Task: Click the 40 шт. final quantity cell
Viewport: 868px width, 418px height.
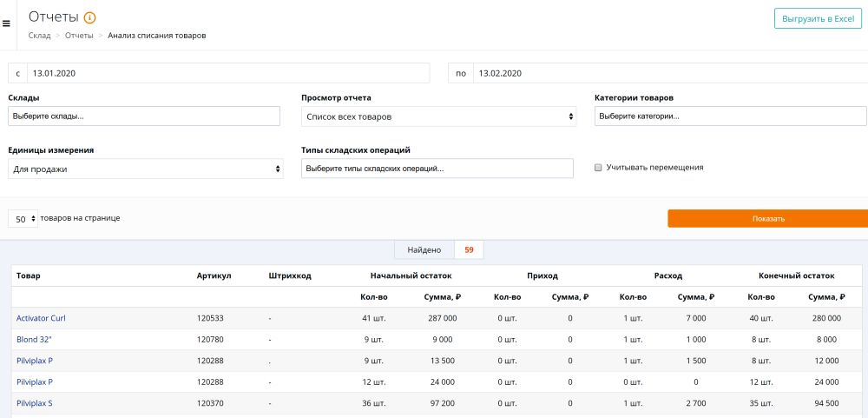Action: (x=761, y=318)
